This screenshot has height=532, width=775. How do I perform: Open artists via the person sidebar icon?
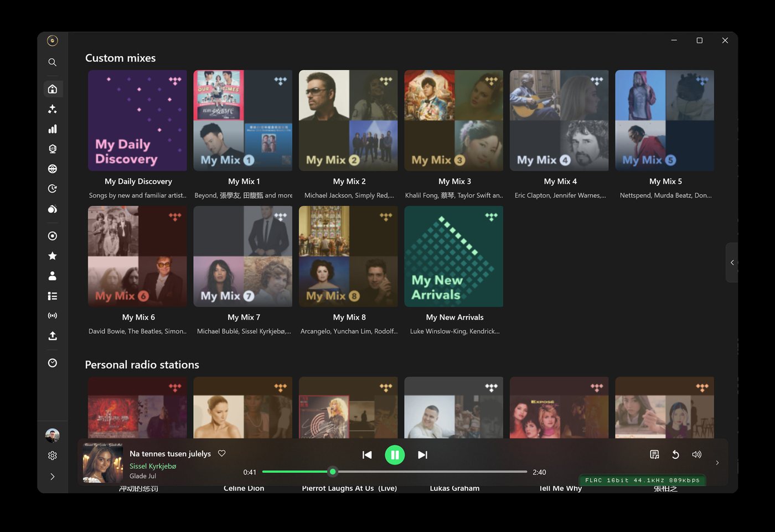(x=53, y=276)
